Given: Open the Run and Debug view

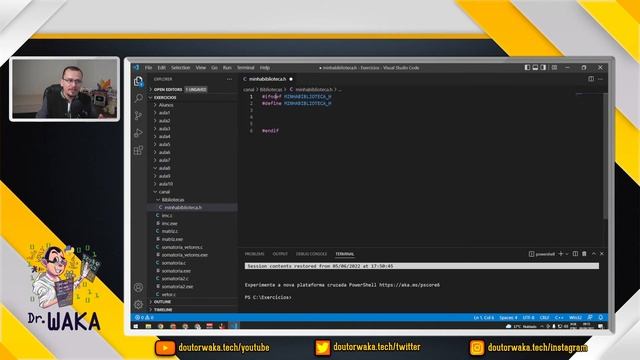Looking at the screenshot, I should (138, 133).
